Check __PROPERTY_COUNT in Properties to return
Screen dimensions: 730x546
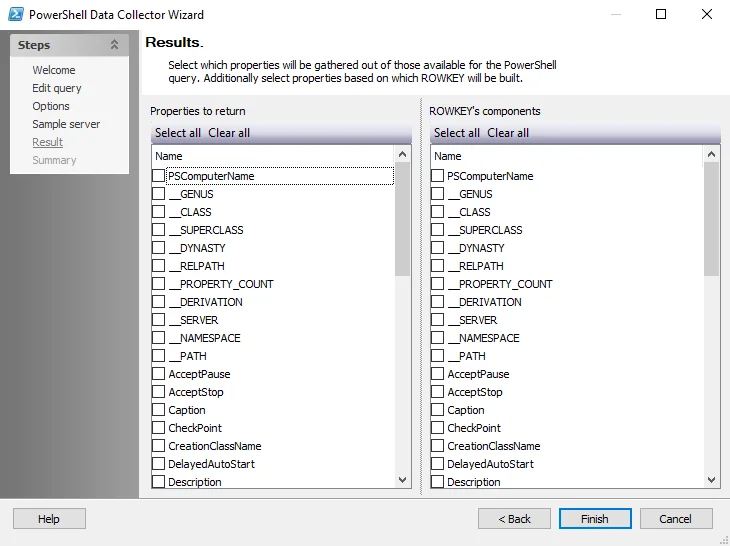click(x=159, y=284)
